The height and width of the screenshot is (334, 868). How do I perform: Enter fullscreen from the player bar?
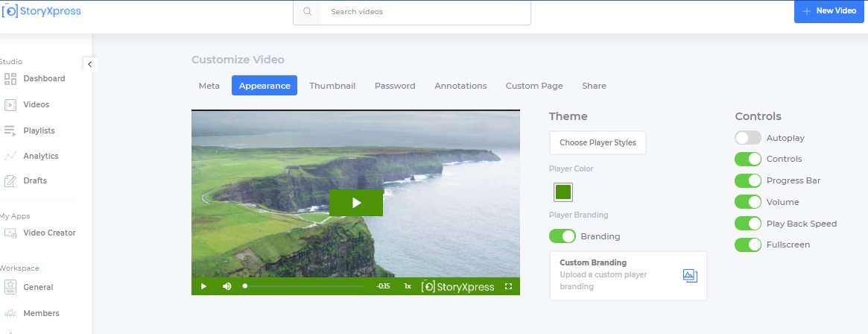(x=508, y=286)
